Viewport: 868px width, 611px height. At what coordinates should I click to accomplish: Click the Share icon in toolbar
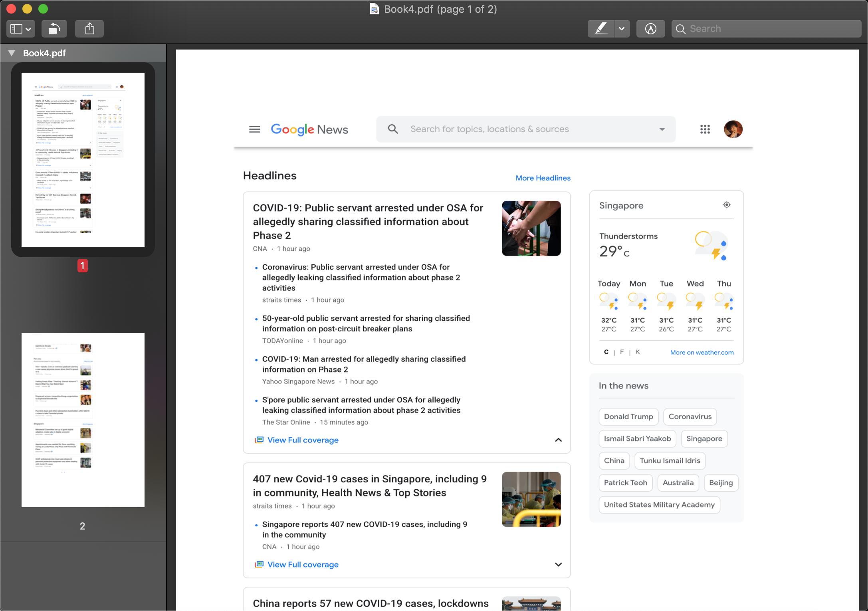coord(90,29)
